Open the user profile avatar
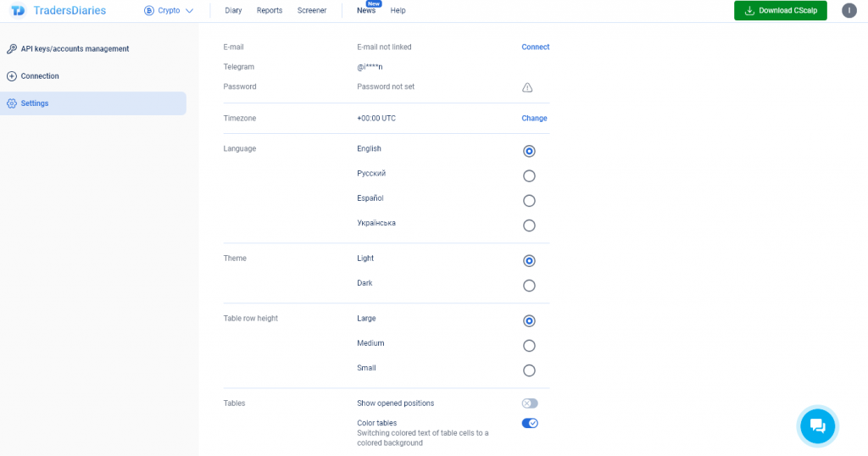The height and width of the screenshot is (456, 868). (849, 11)
